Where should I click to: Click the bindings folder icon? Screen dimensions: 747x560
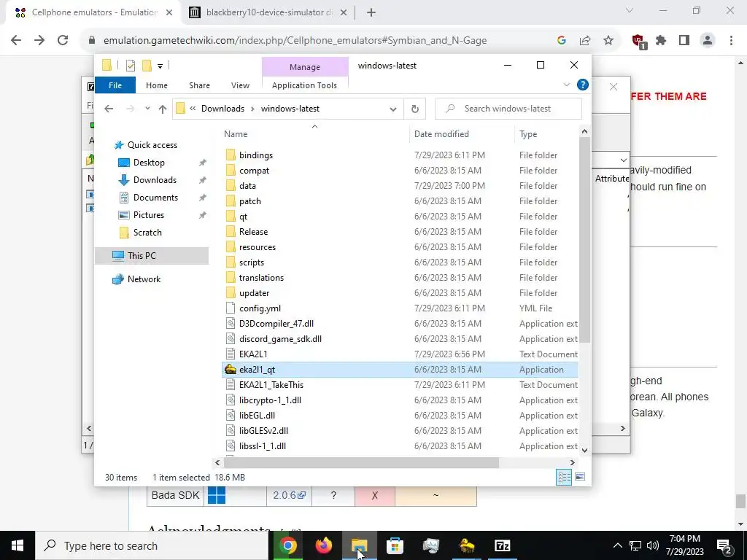(x=231, y=155)
